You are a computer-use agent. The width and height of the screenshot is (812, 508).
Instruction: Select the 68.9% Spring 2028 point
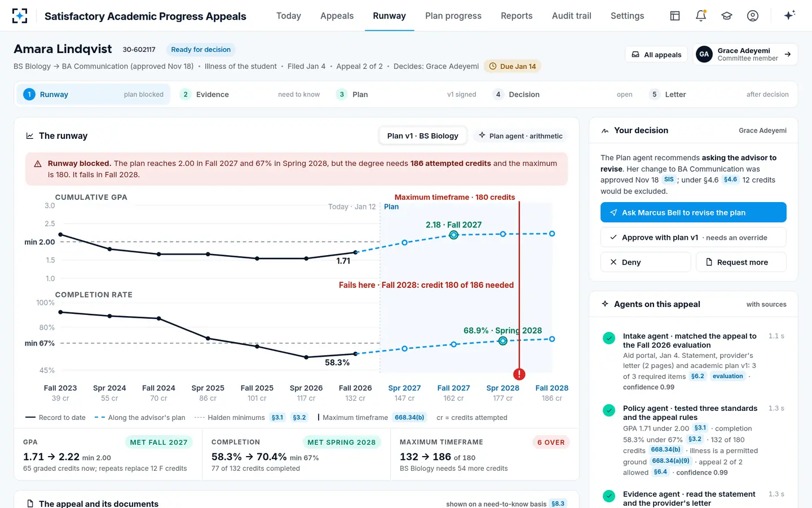click(502, 341)
